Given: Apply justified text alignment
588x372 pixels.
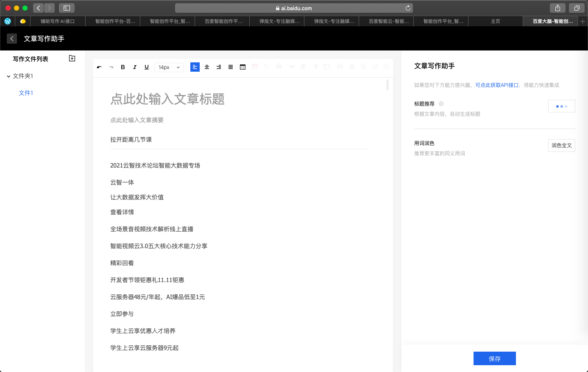Looking at the screenshot, I should (231, 67).
